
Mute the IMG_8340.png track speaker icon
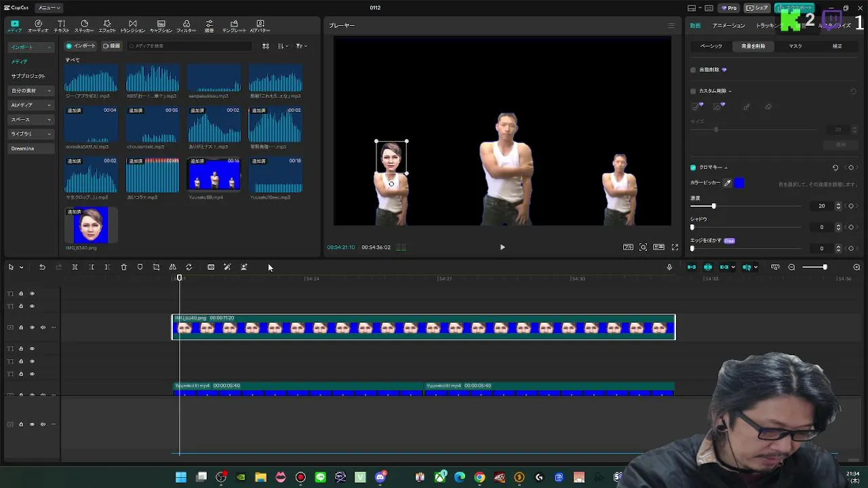coord(43,327)
